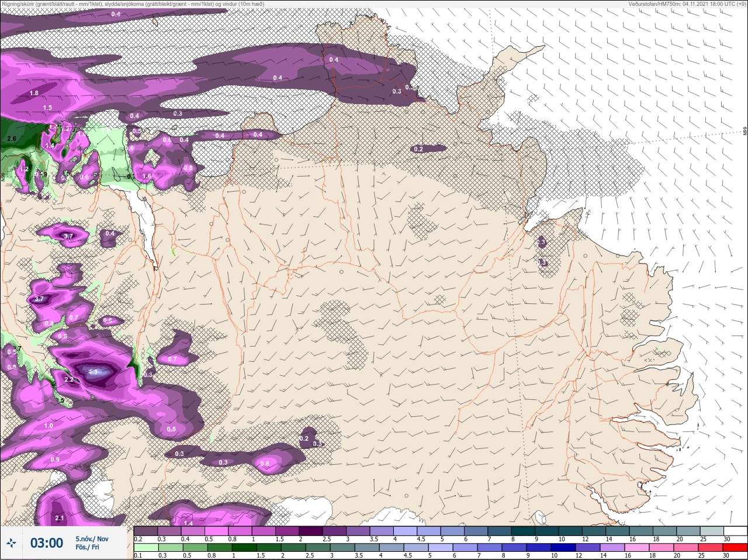Click the 4.3 map value
Viewport: 748px width, 560px height.
pos(93,372)
